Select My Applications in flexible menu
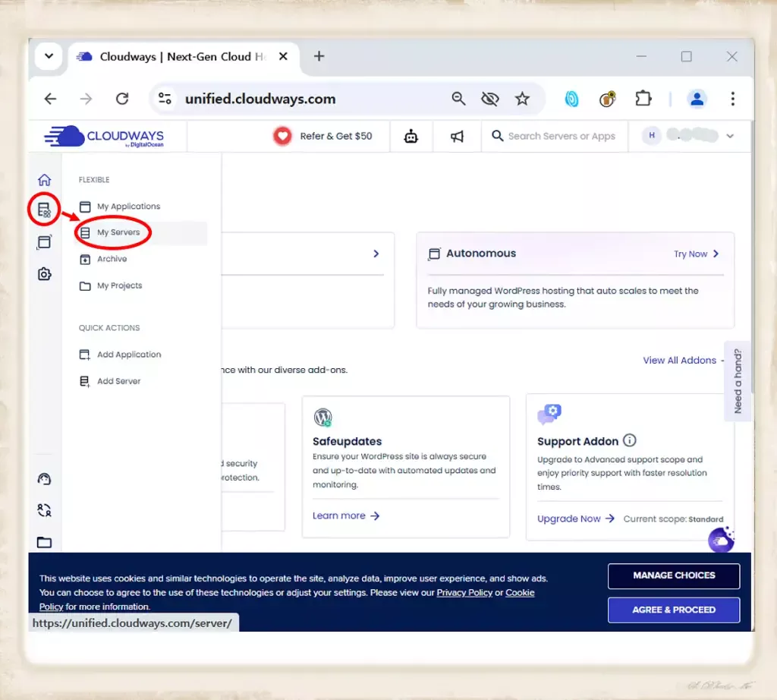Screen dimensions: 777x700 pyautogui.click(x=128, y=207)
